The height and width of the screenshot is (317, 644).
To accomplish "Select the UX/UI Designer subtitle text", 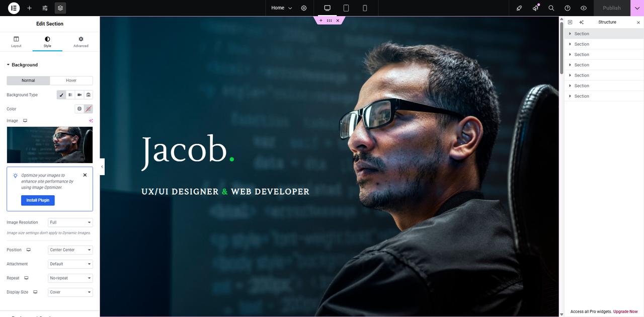I will [x=225, y=192].
